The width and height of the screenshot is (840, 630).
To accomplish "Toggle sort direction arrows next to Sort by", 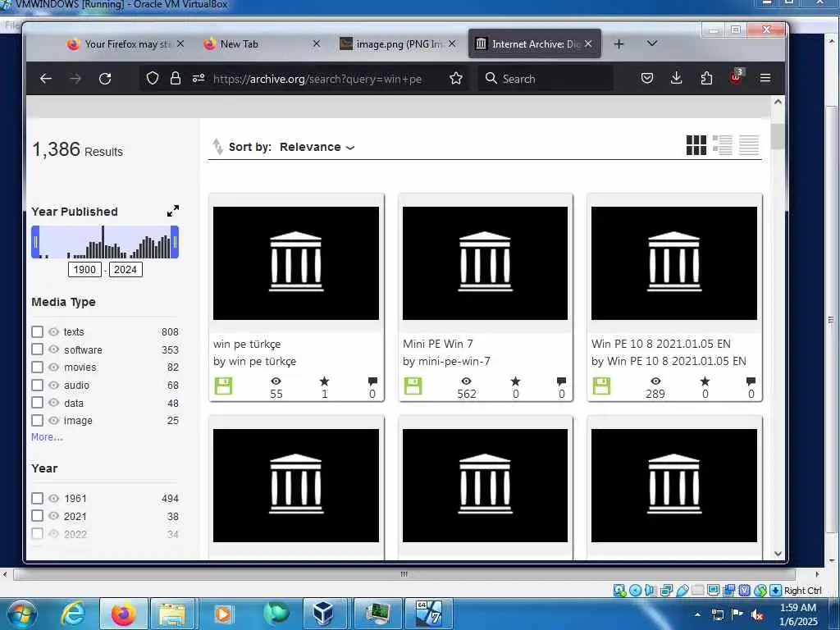I will click(217, 146).
